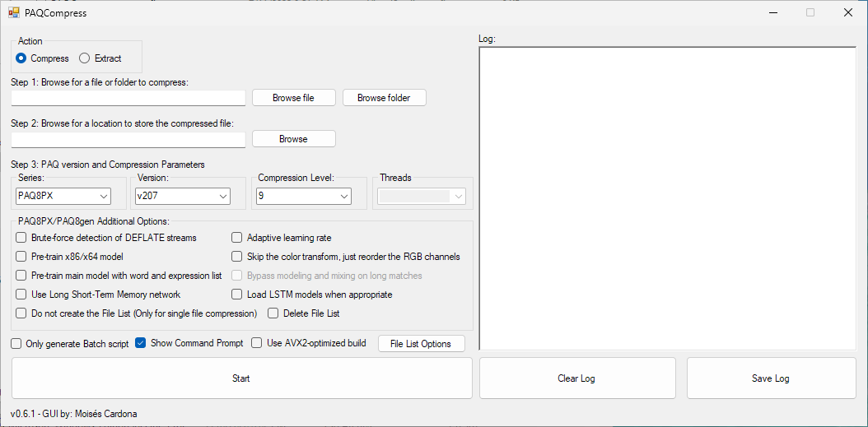Click the Step 2 destination path field

tap(128, 140)
